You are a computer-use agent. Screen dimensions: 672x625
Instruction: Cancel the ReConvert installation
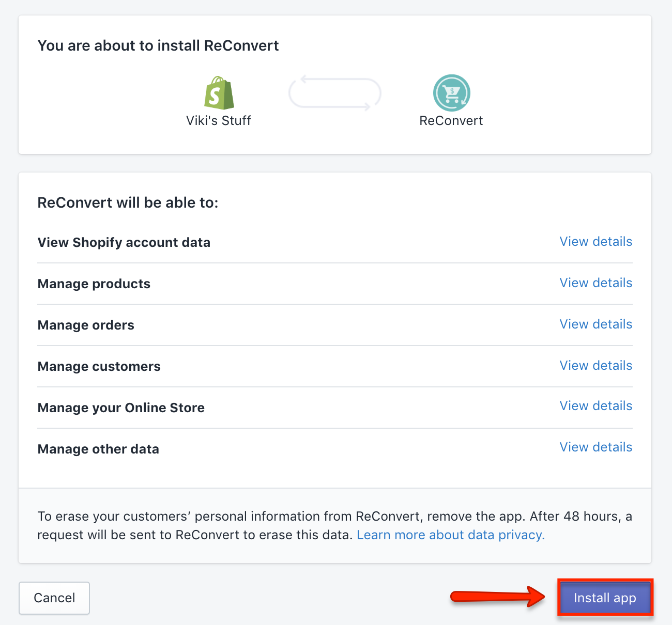point(54,598)
